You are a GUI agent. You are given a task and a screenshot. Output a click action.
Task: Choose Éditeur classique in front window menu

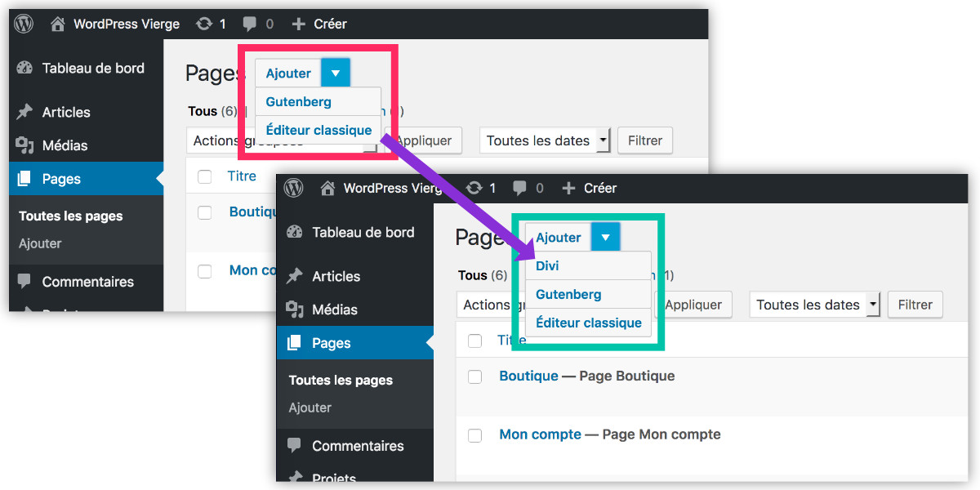click(x=589, y=323)
